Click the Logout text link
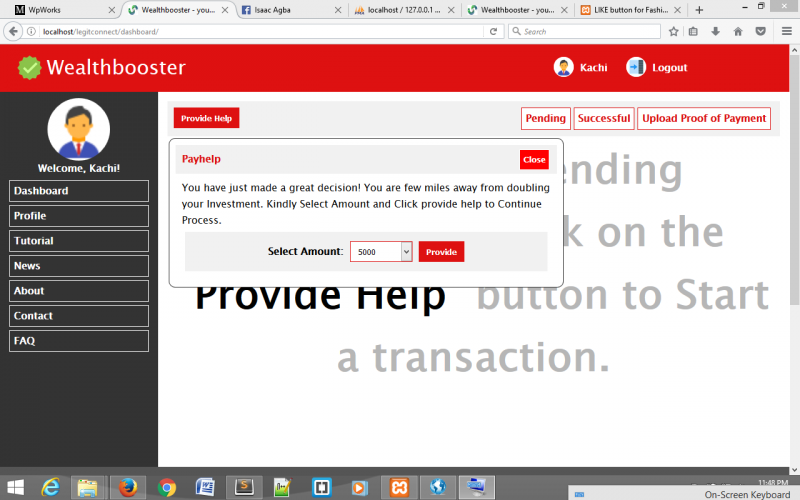Screen dimensions: 800x500 [x=669, y=67]
